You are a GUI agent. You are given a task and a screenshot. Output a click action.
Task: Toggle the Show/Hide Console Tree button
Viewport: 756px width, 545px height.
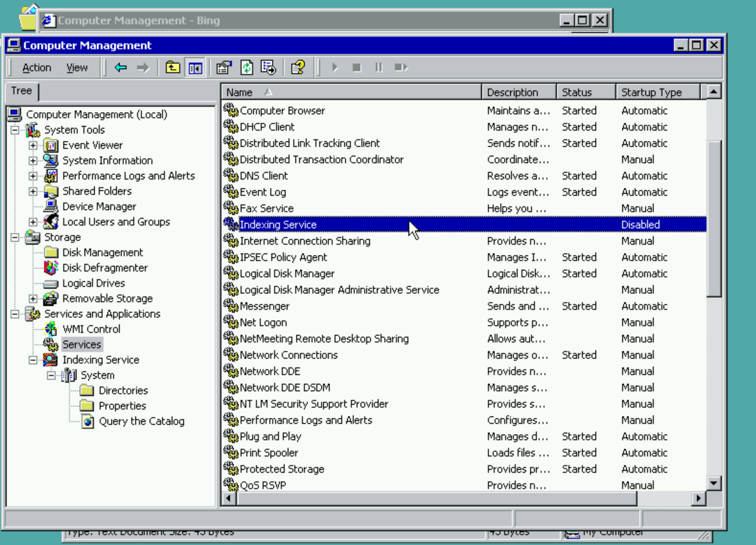click(x=196, y=68)
